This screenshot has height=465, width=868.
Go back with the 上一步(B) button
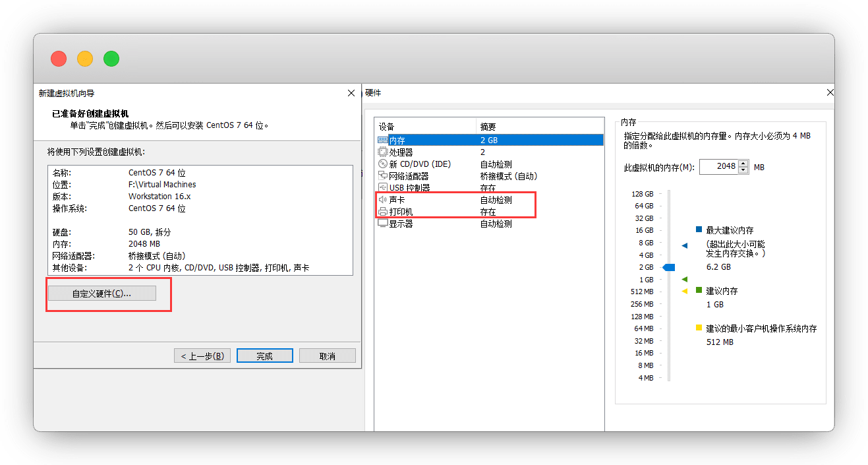point(202,356)
